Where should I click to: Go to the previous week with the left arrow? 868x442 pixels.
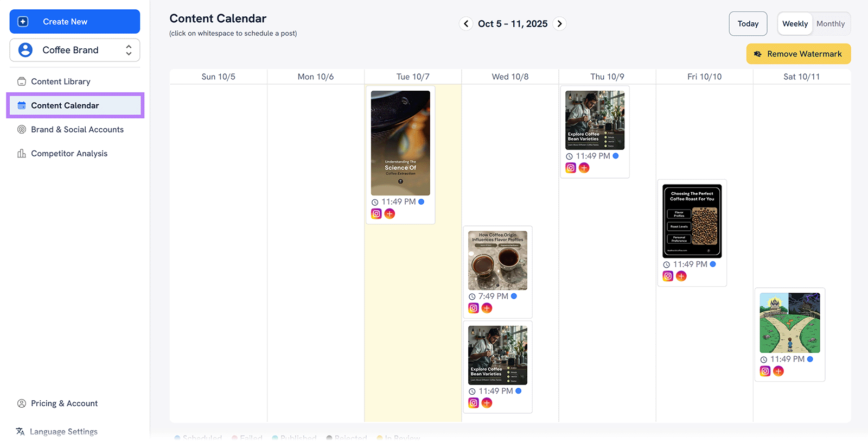[x=466, y=23]
